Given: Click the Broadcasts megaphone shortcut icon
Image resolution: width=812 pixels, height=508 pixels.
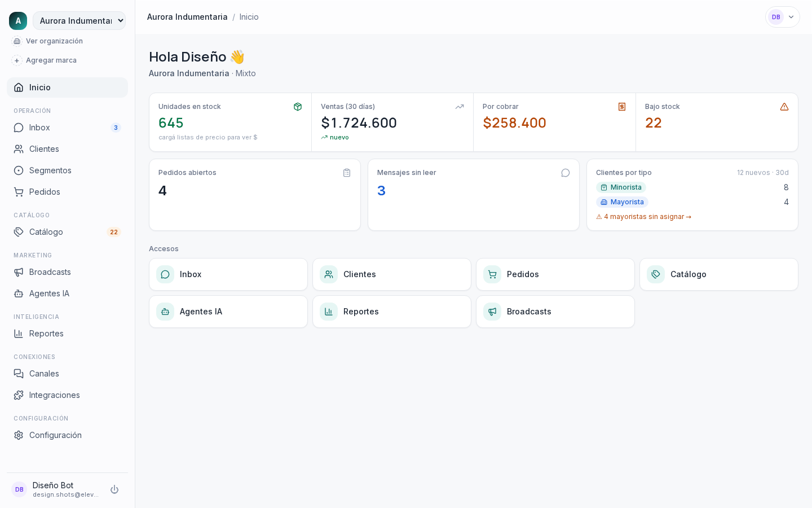Looking at the screenshot, I should (x=492, y=312).
